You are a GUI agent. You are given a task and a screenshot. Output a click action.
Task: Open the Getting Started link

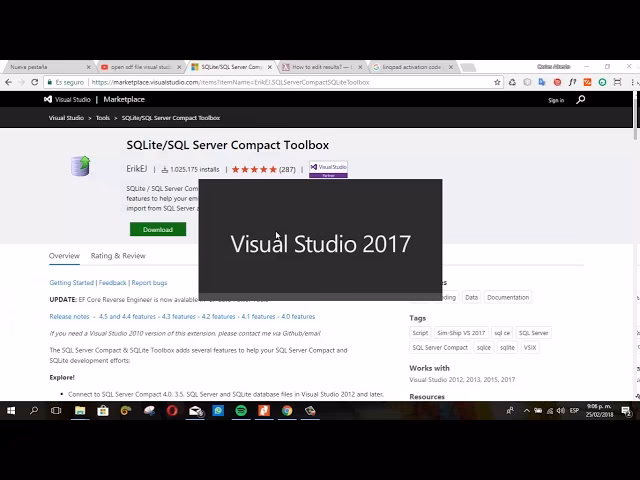71,282
